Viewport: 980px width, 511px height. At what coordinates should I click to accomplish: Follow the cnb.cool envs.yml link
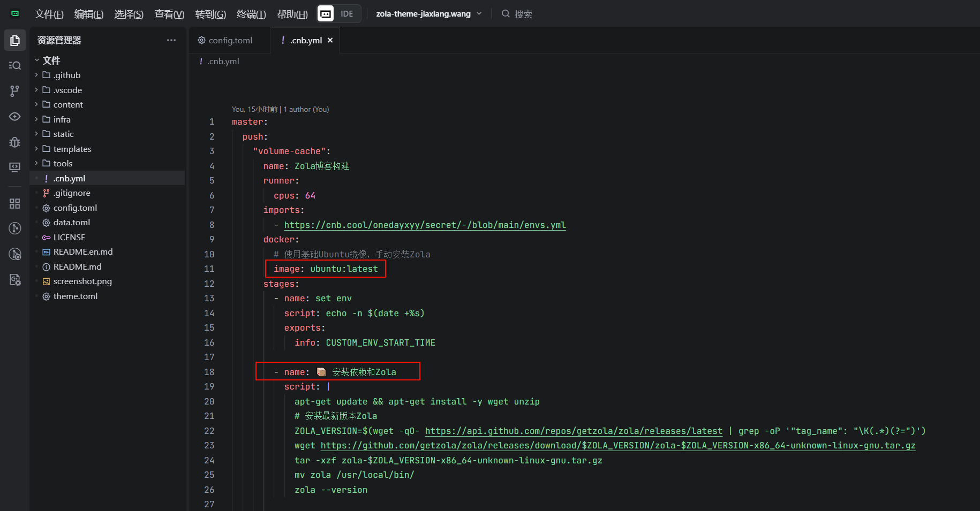pyautogui.click(x=425, y=225)
